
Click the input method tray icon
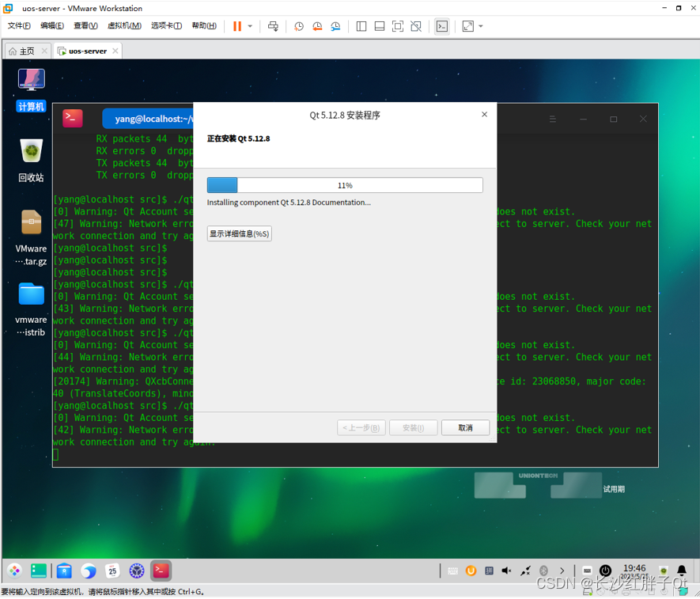click(489, 571)
